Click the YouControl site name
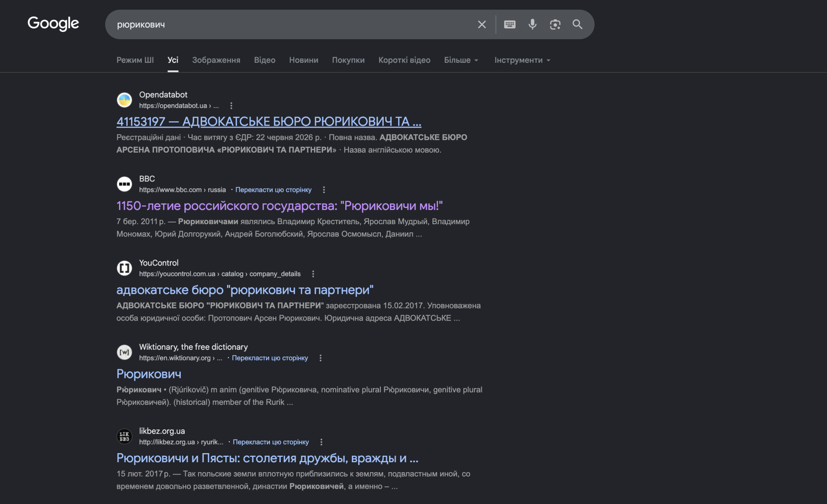The width and height of the screenshot is (827, 504). (x=159, y=263)
